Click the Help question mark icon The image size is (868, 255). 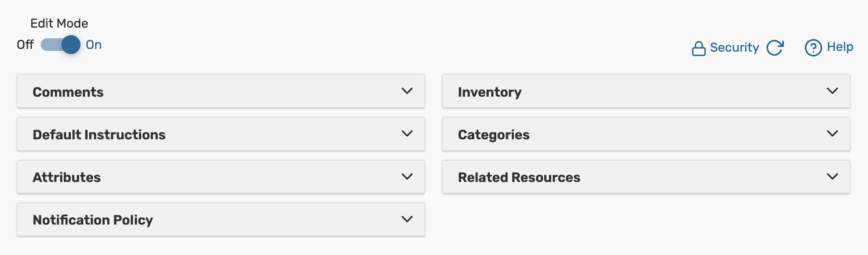pyautogui.click(x=813, y=48)
